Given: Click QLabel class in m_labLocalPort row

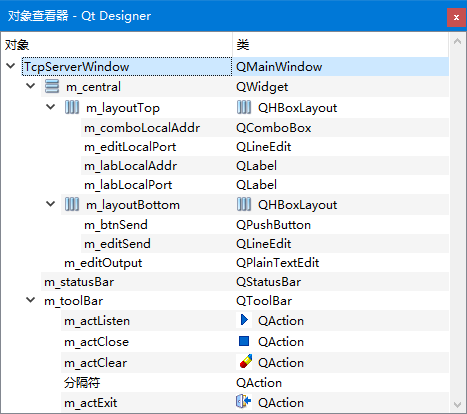Looking at the screenshot, I should 256,185.
